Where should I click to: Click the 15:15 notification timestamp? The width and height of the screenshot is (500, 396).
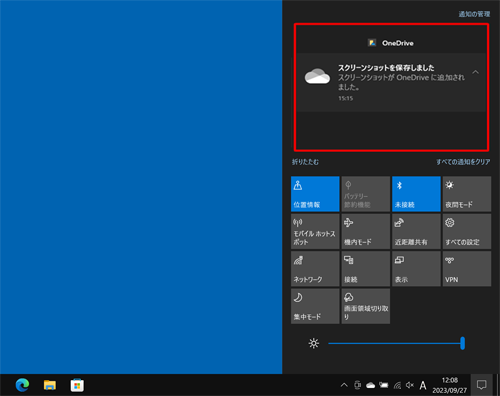[345, 98]
